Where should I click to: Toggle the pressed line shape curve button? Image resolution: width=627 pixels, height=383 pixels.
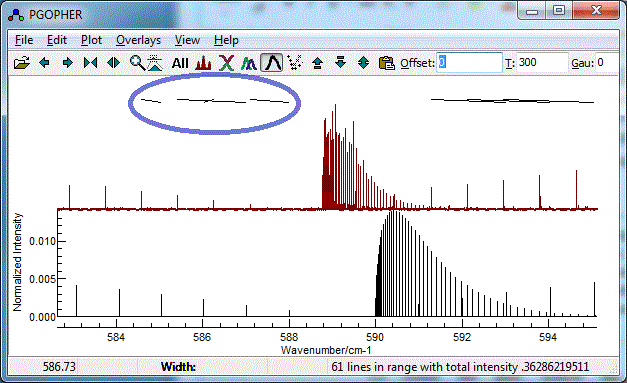pos(272,63)
